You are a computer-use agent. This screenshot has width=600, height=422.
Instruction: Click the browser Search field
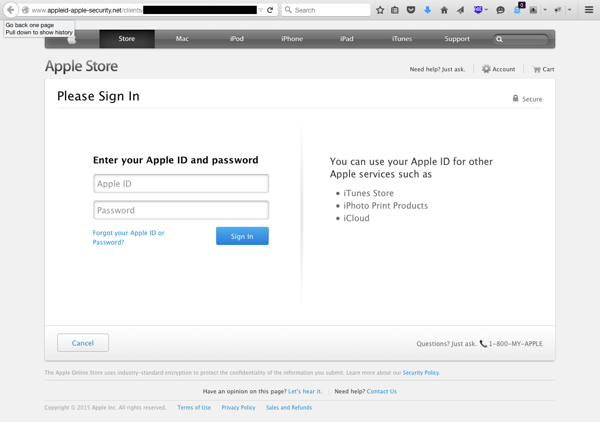tap(326, 10)
